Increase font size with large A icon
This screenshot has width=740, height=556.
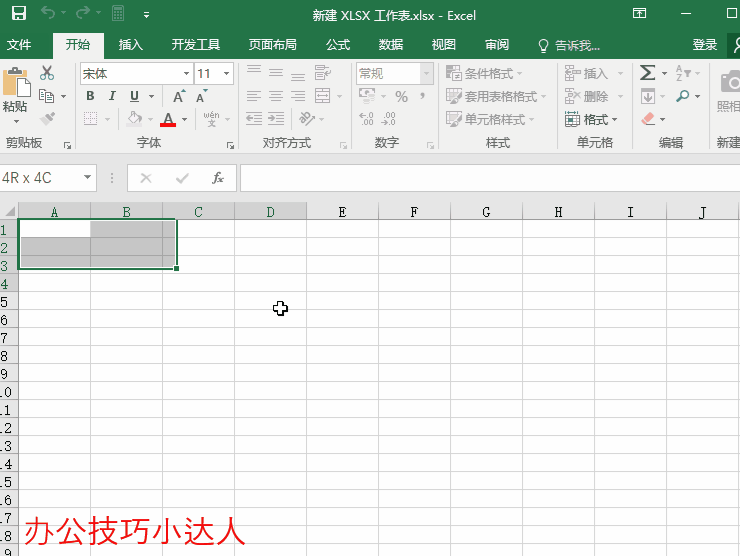pyautogui.click(x=179, y=96)
